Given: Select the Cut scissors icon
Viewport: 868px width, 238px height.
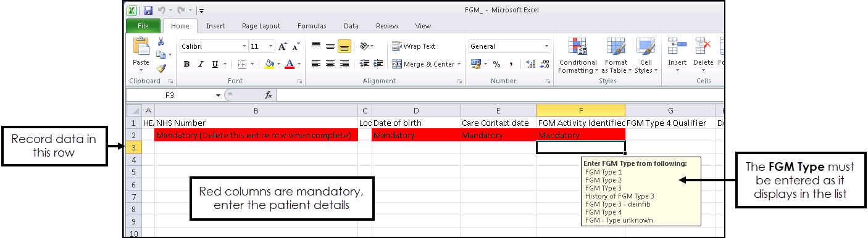Looking at the screenshot, I should [161, 42].
